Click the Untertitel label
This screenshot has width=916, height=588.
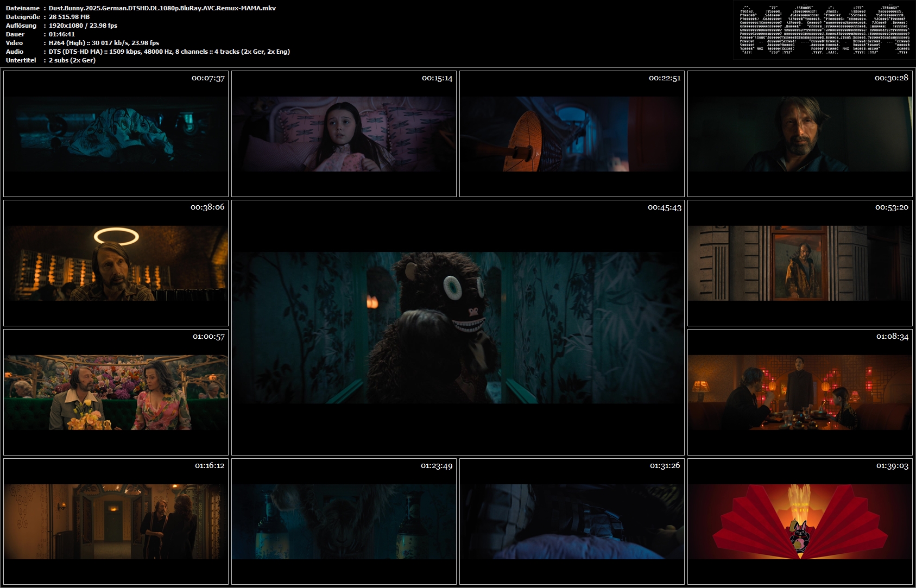(21, 60)
